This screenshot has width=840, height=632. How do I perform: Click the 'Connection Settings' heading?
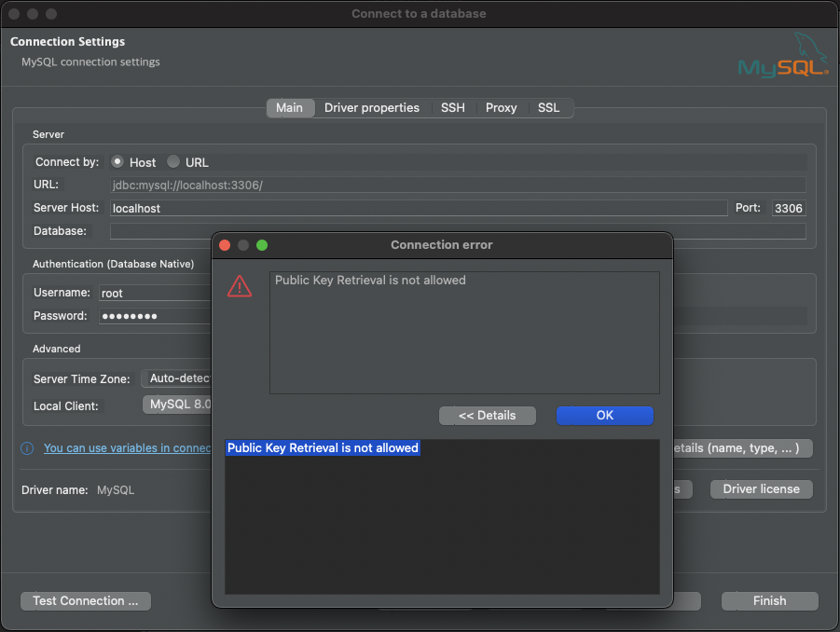coord(67,42)
